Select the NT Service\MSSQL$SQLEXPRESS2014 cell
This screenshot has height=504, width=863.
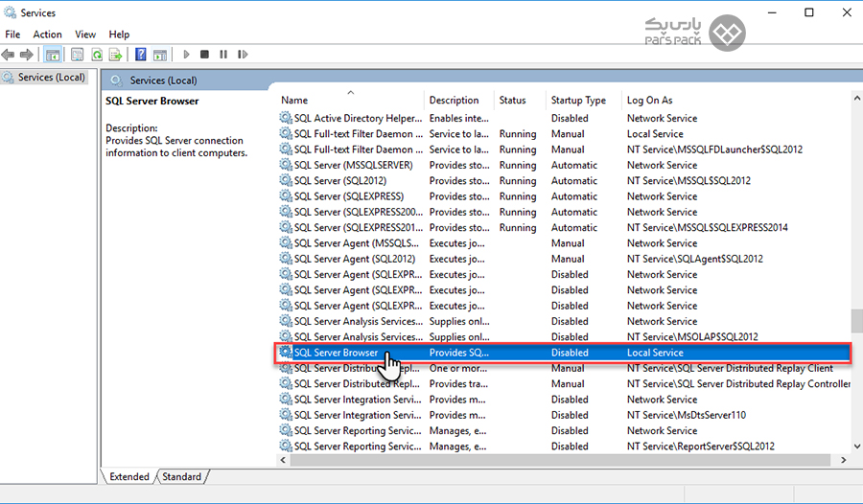(x=708, y=227)
